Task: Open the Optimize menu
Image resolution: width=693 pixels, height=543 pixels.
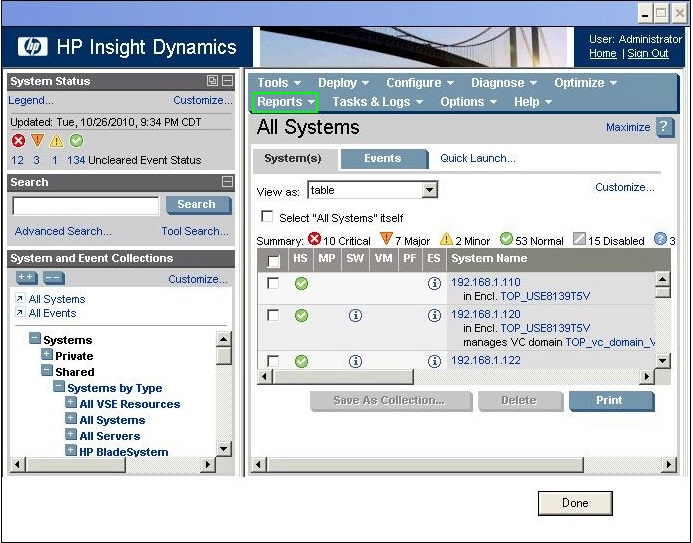Action: point(585,83)
